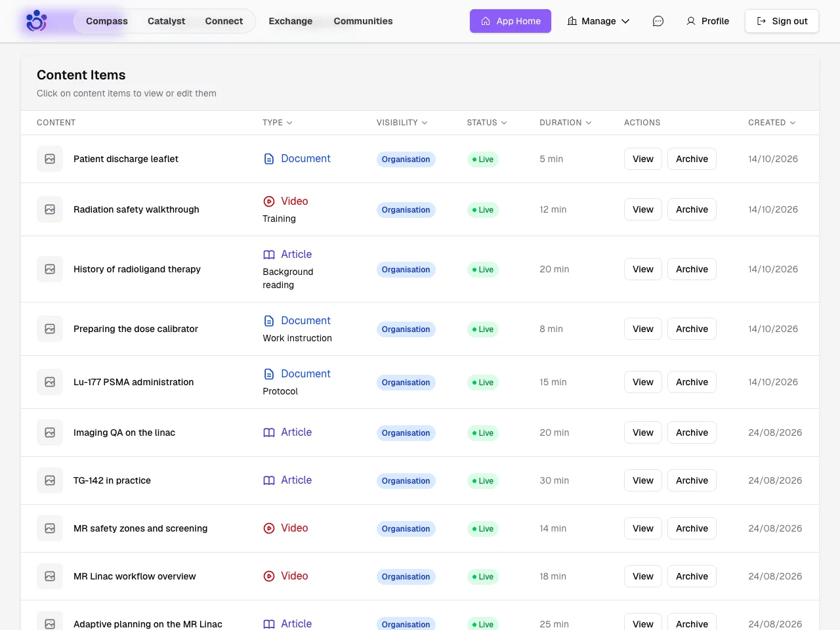Sort by the Duration column
This screenshot has height=630, width=840.
566,123
